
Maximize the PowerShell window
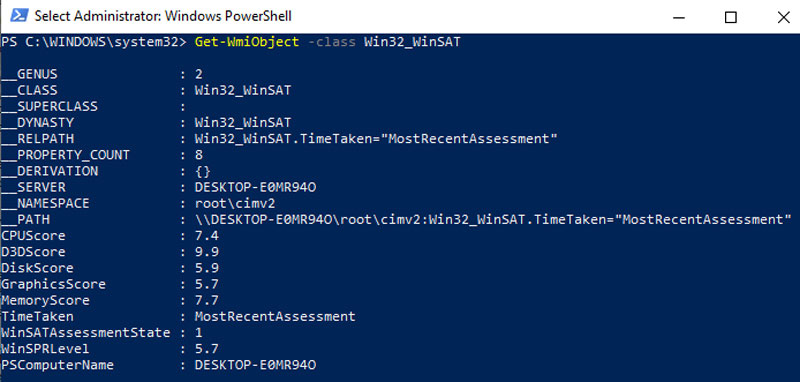pos(731,17)
